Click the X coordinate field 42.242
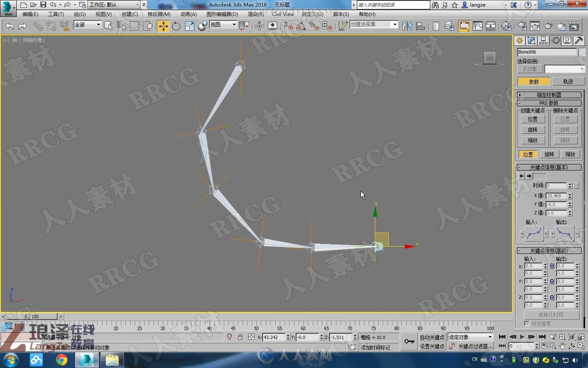Image resolution: width=588 pixels, height=368 pixels. (x=273, y=337)
